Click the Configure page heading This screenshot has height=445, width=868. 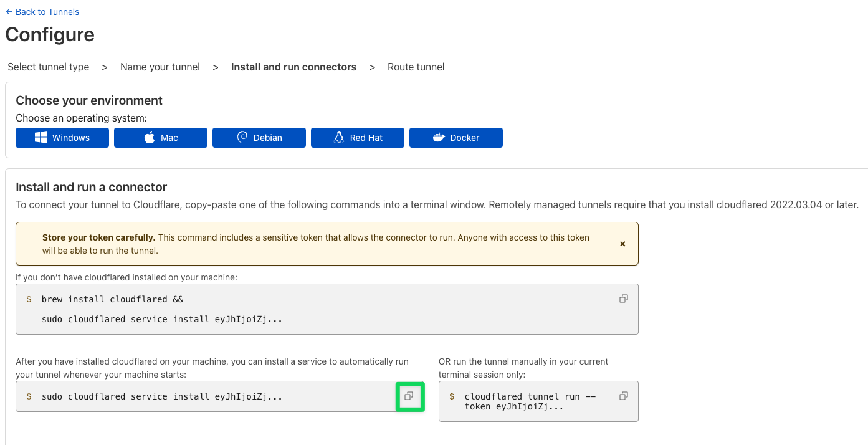click(x=50, y=34)
